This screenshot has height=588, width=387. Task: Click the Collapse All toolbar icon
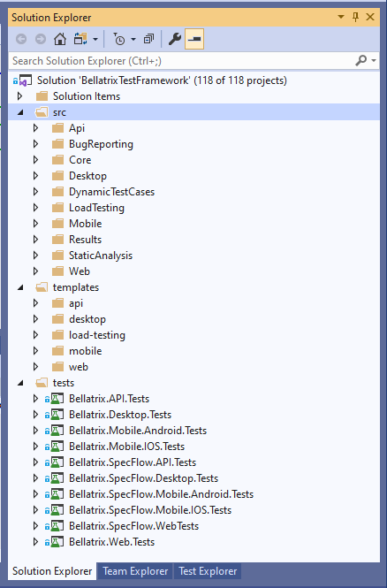click(x=148, y=39)
